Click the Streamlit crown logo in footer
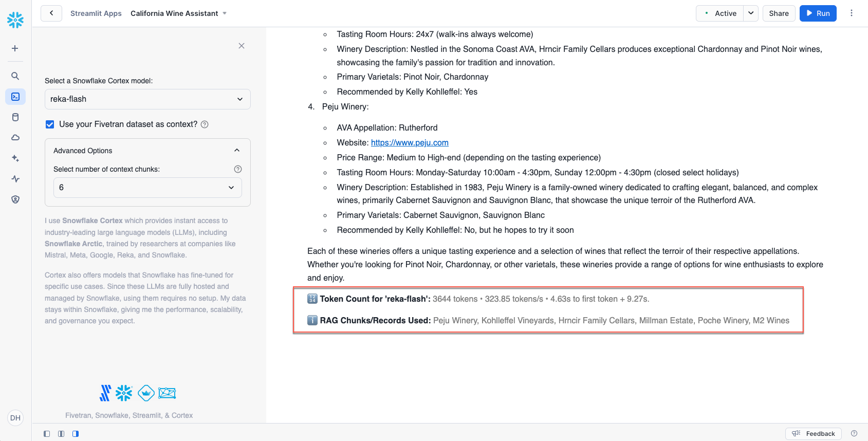 (146, 393)
